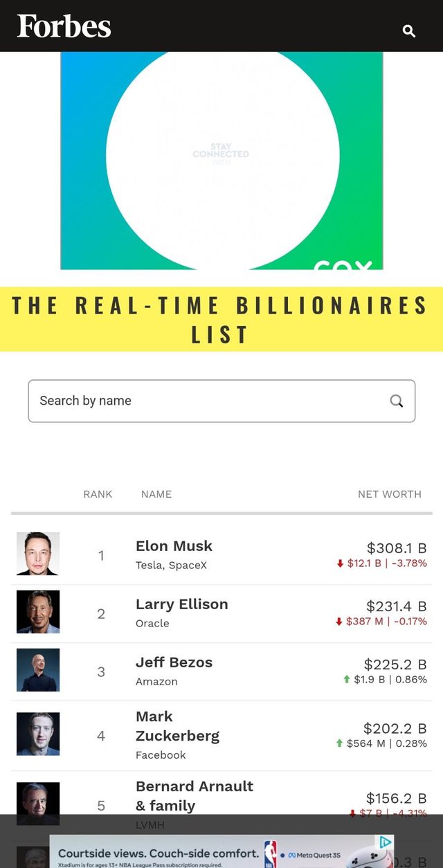Sort by the NET WORTH column header

(x=389, y=494)
